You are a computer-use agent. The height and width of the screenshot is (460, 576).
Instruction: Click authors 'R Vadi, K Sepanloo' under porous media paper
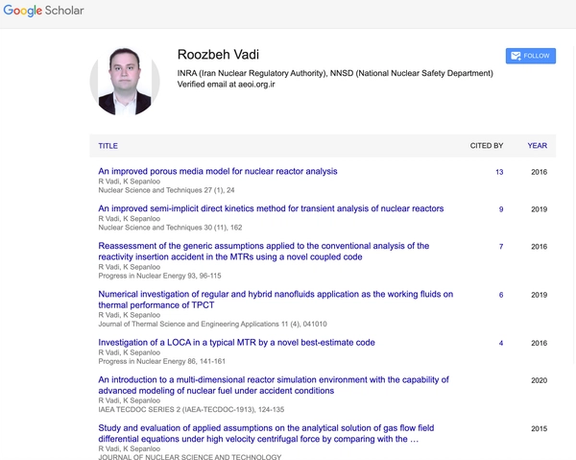coord(129,181)
